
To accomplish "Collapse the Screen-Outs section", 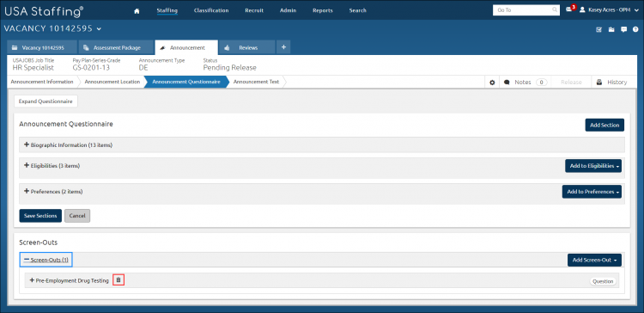I will pos(46,260).
